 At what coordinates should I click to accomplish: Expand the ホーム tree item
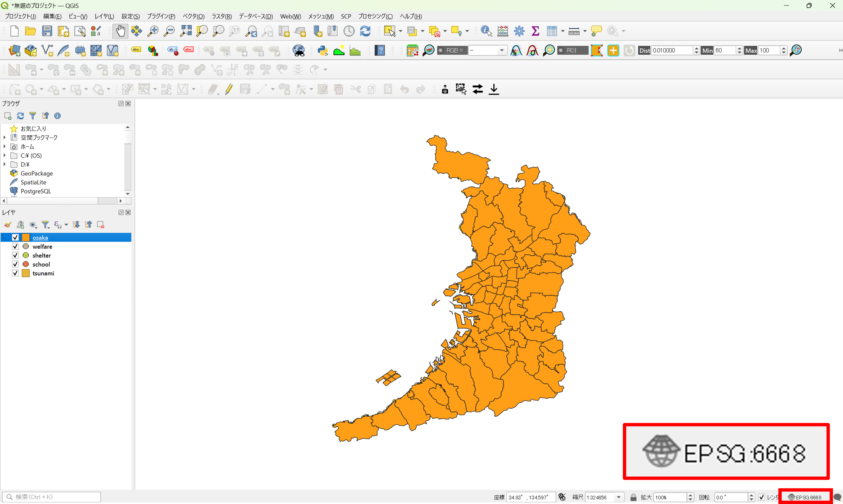(5, 147)
